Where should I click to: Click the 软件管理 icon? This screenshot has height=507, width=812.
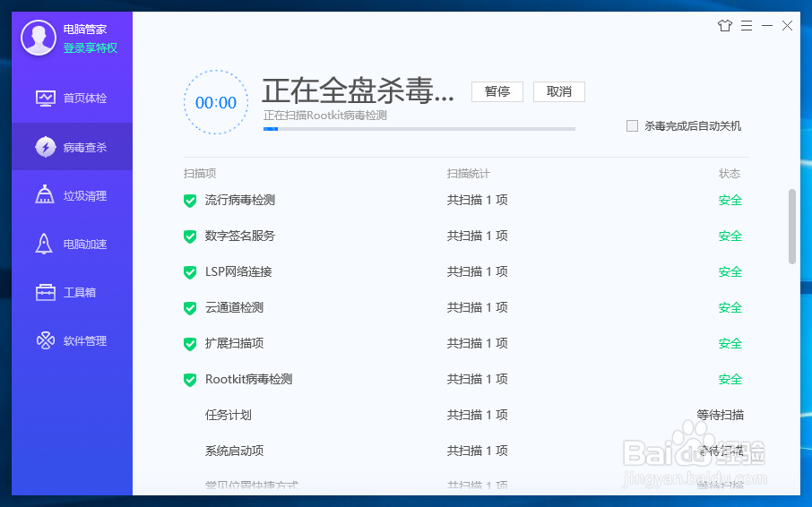pyautogui.click(x=46, y=340)
